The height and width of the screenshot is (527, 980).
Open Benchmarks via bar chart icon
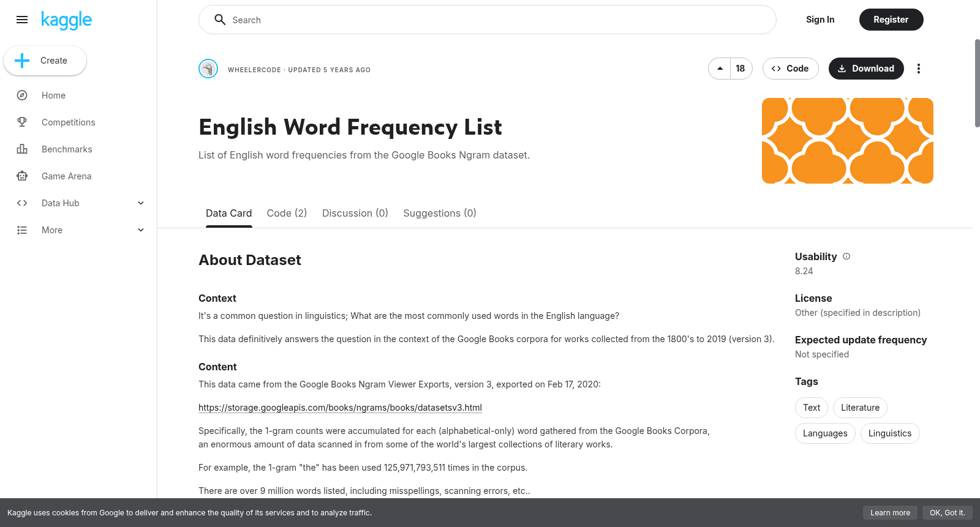tap(22, 149)
